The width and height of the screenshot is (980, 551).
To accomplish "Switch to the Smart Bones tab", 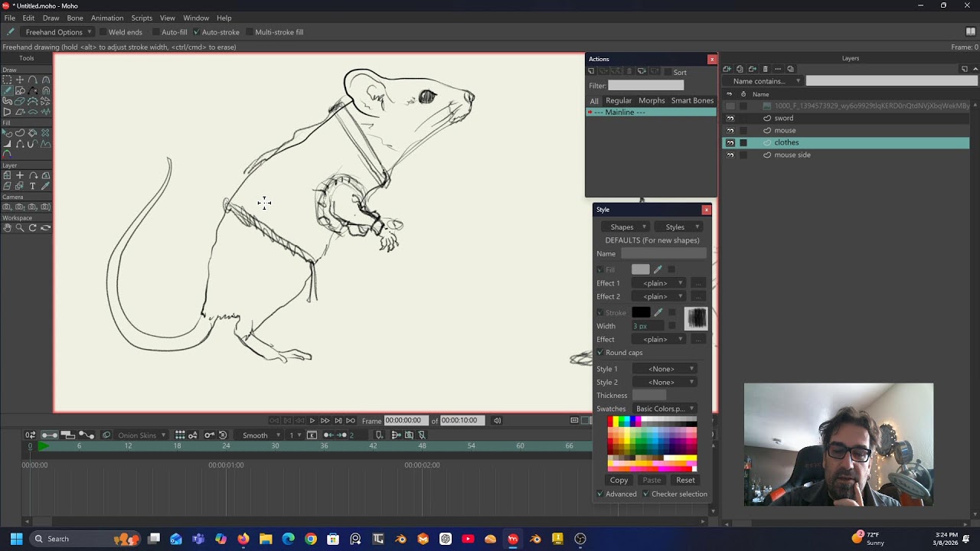I will (692, 100).
